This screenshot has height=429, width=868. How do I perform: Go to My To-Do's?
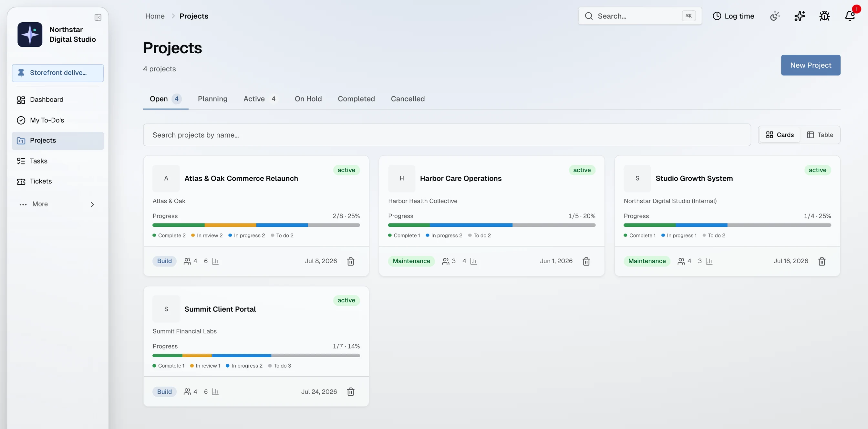pyautogui.click(x=57, y=120)
